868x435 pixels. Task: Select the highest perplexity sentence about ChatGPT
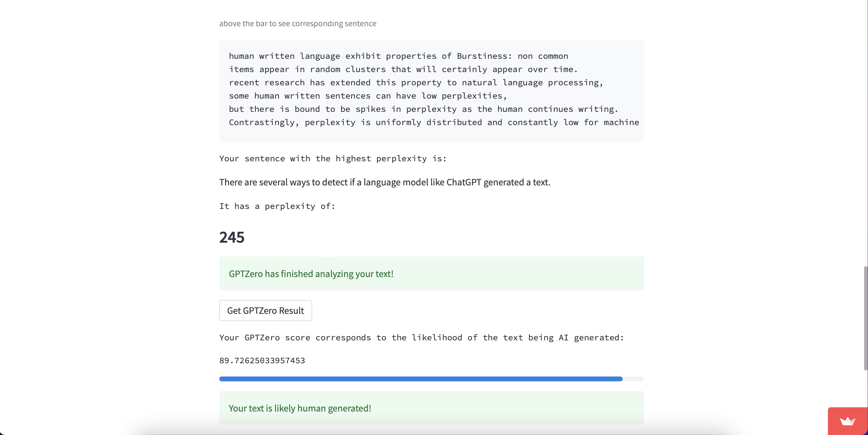coord(385,182)
